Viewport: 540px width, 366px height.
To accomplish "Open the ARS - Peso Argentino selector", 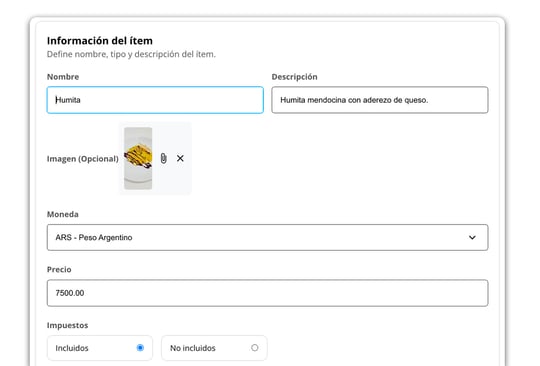I will (268, 238).
